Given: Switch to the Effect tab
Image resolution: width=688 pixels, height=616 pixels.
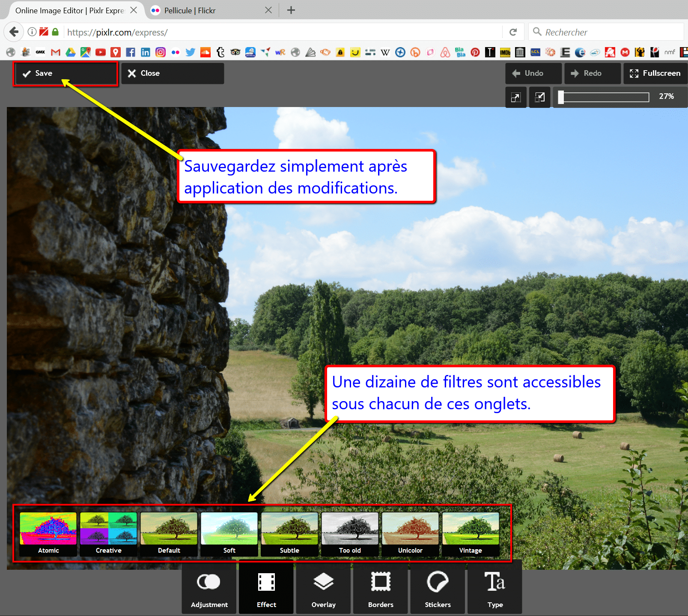Looking at the screenshot, I should point(266,589).
